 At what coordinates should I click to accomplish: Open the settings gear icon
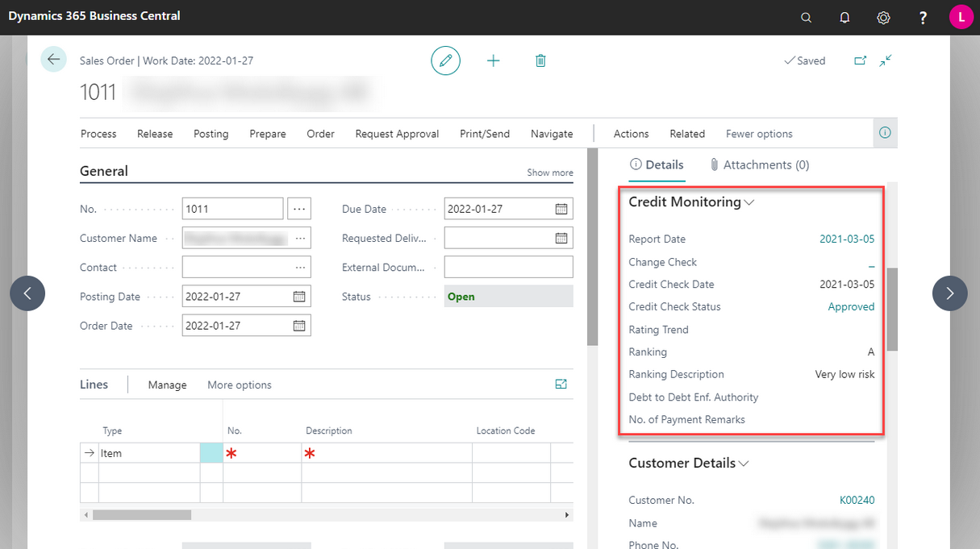tap(883, 17)
